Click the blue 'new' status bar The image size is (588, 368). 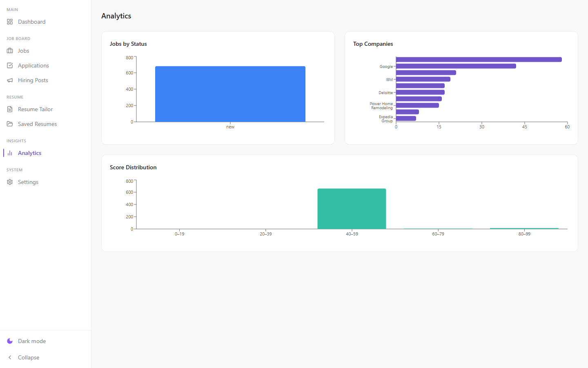point(230,94)
